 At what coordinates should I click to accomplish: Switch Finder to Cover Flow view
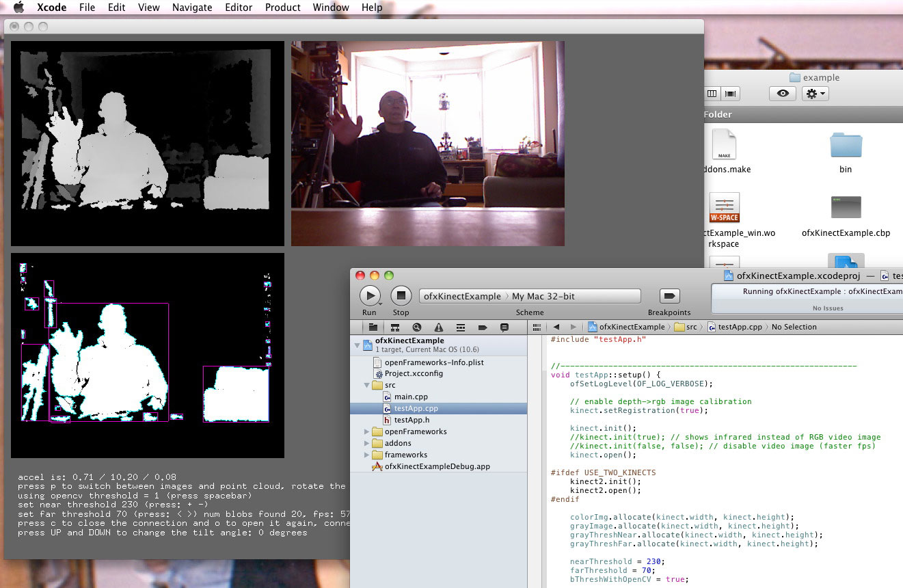coord(730,94)
